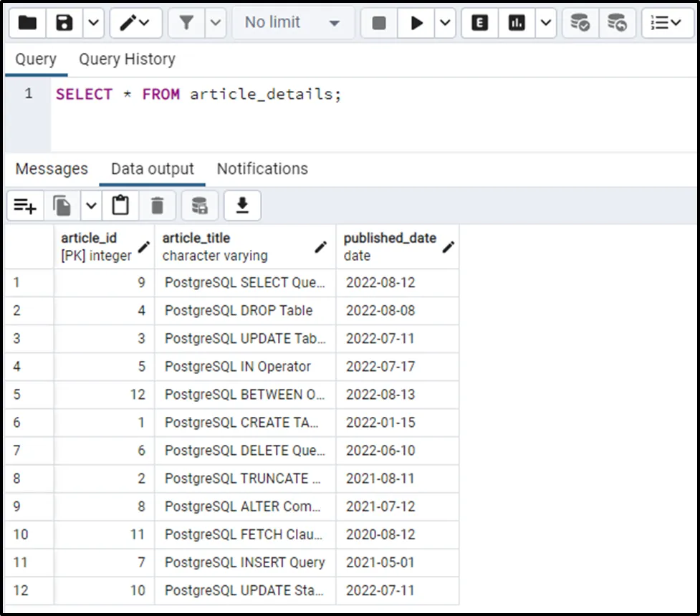Image resolution: width=700 pixels, height=616 pixels.
Task: Open the Filter options dropdown arrow
Action: pos(216,23)
